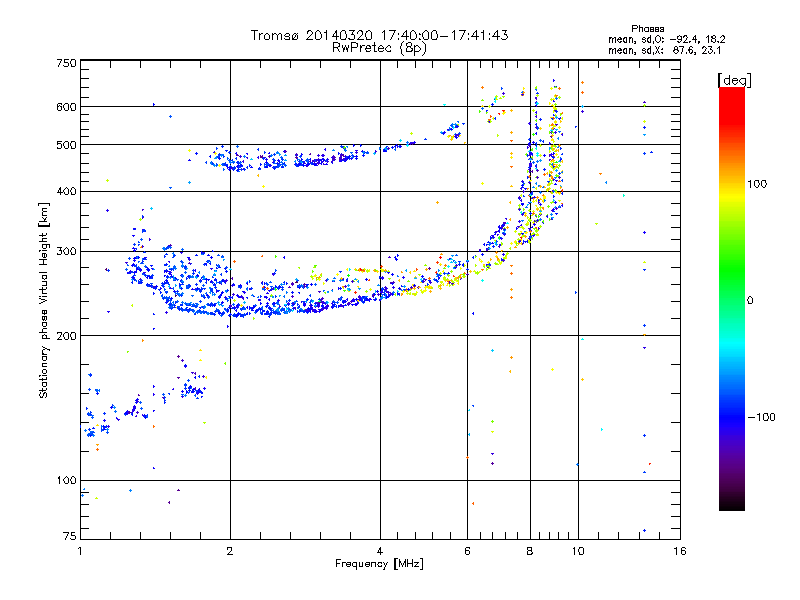This screenshot has height=600, width=800.
Task: Click the x-axis tick label '1'
Action: click(80, 551)
